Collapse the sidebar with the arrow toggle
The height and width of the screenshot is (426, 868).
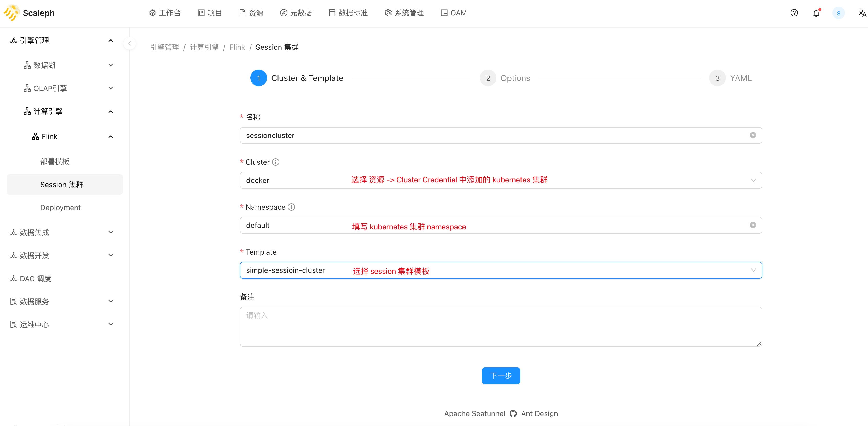coord(129,43)
